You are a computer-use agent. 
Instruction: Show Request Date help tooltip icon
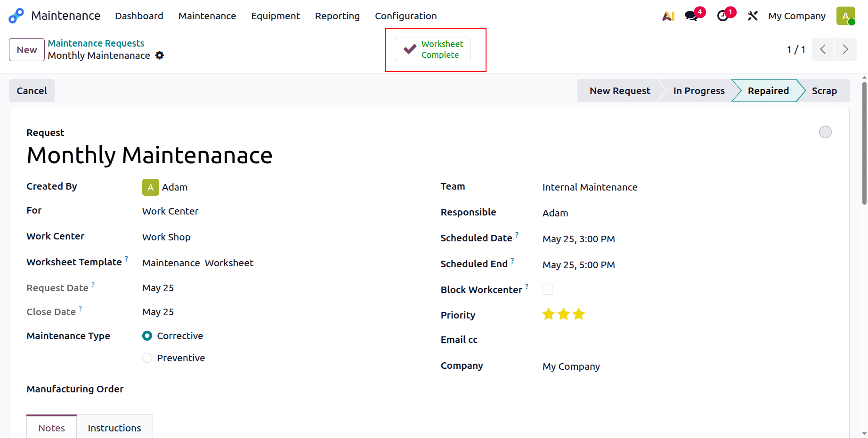93,284
